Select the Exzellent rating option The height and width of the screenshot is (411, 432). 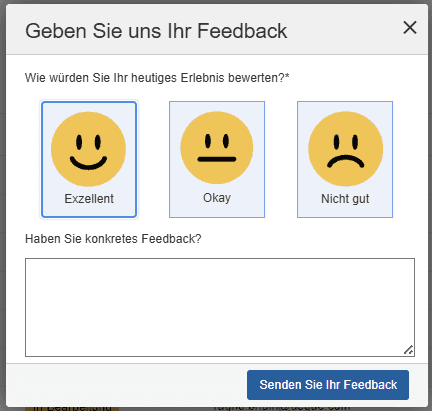(x=89, y=159)
